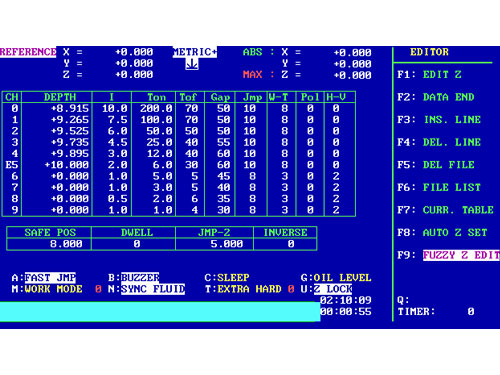Image resolution: width=500 pixels, height=375 pixels.
Task: Click the Tof column header
Action: coord(188,97)
